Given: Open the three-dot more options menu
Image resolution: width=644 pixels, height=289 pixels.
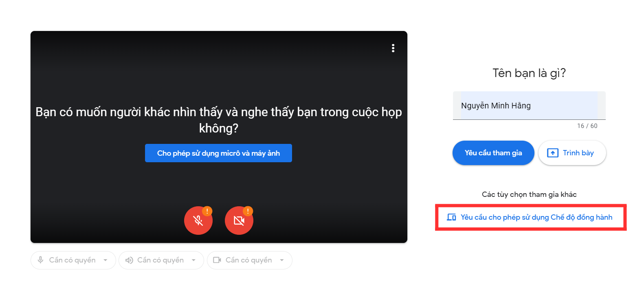Looking at the screenshot, I should click(x=393, y=48).
